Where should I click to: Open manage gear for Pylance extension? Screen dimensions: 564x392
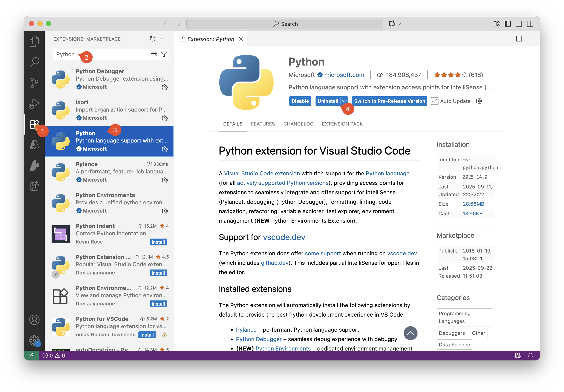[x=165, y=180]
